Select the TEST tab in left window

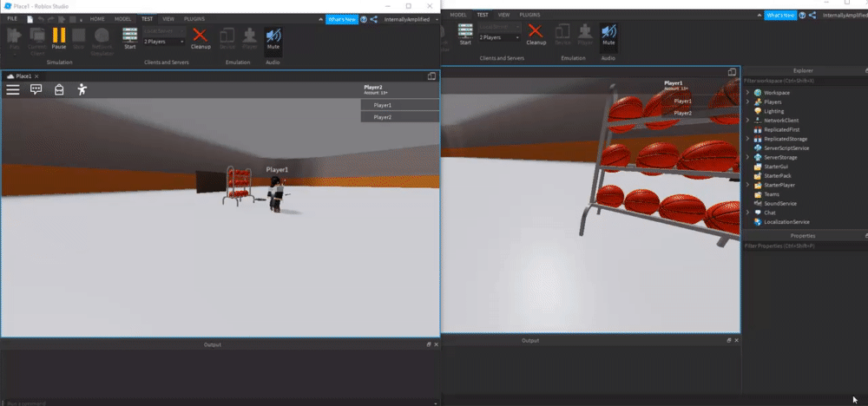[x=147, y=19]
